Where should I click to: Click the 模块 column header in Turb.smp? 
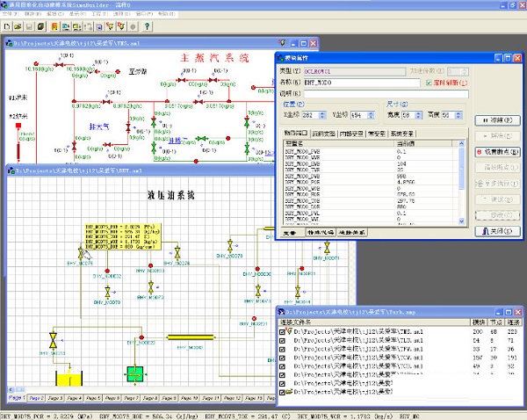tap(479, 322)
